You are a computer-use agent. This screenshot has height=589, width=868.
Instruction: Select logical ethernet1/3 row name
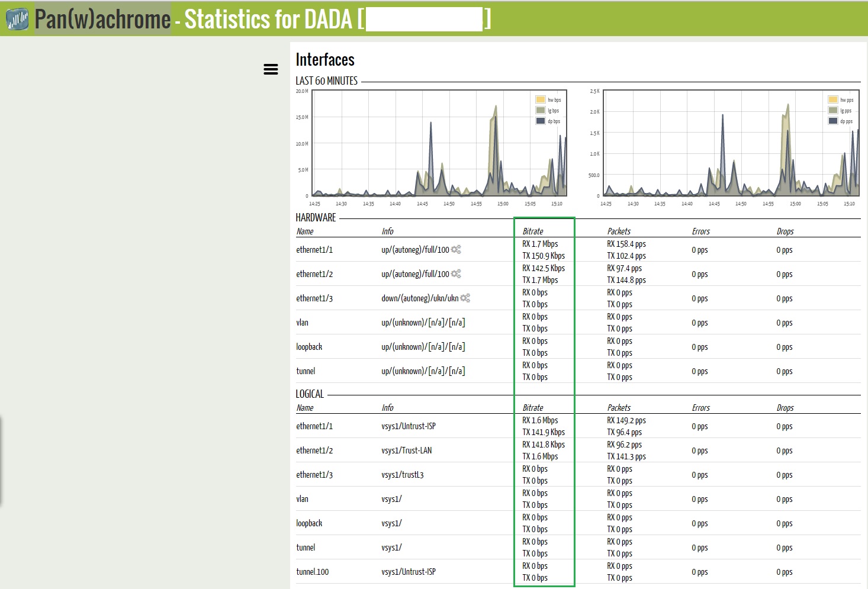314,475
